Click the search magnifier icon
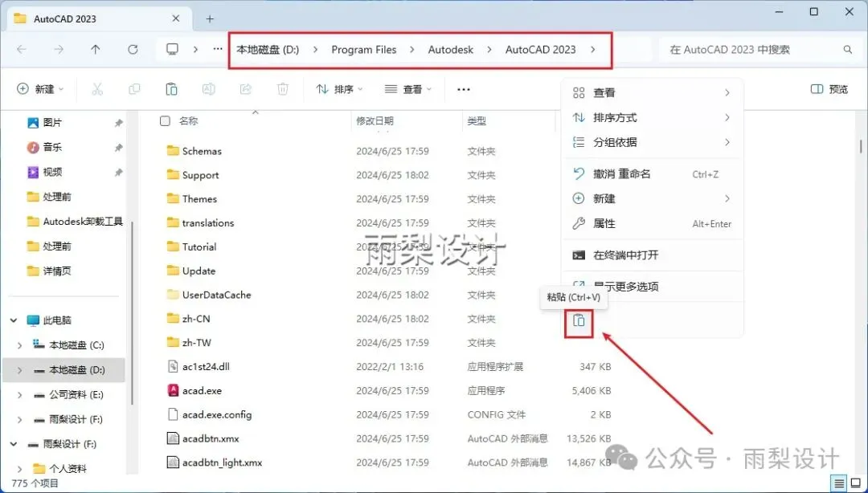The height and width of the screenshot is (493, 868). point(848,49)
